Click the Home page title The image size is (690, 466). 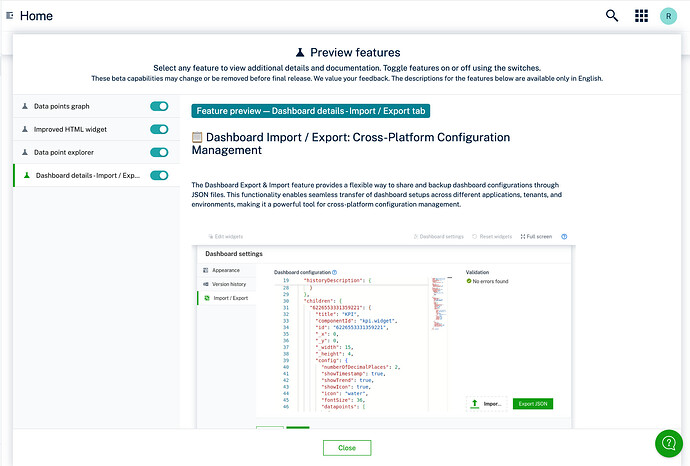tap(36, 16)
